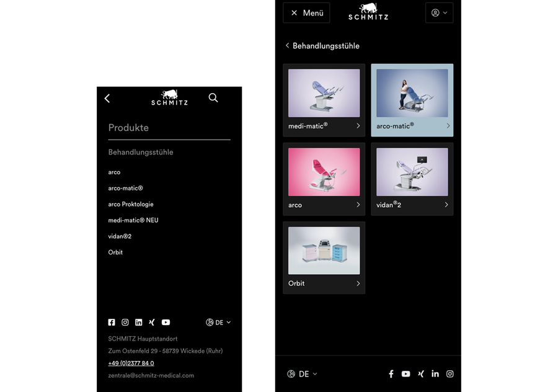Click the Produkte heading

point(128,128)
